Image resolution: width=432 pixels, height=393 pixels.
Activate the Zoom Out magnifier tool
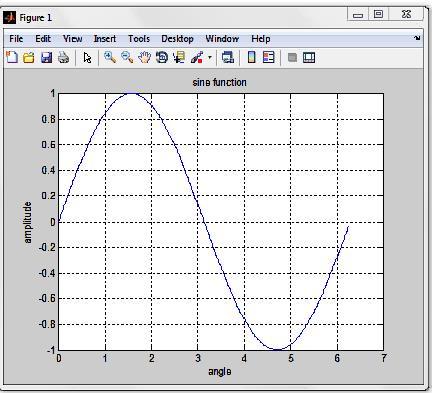(127, 57)
